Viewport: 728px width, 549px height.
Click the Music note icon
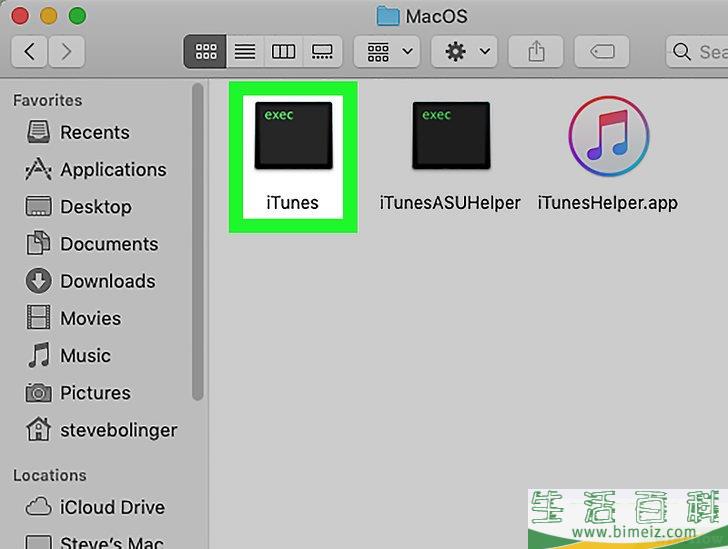(39, 355)
